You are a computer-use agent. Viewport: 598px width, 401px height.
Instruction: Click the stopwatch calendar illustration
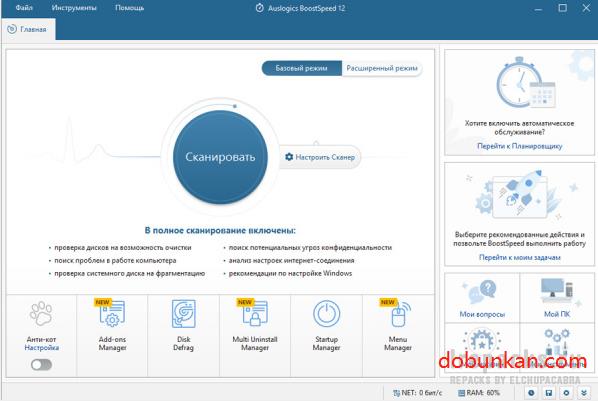(525, 83)
